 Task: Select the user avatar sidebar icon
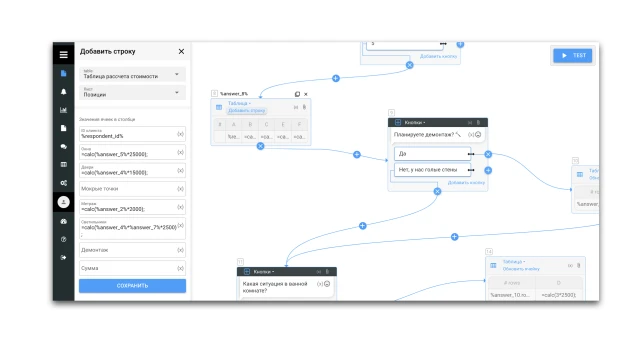click(64, 202)
